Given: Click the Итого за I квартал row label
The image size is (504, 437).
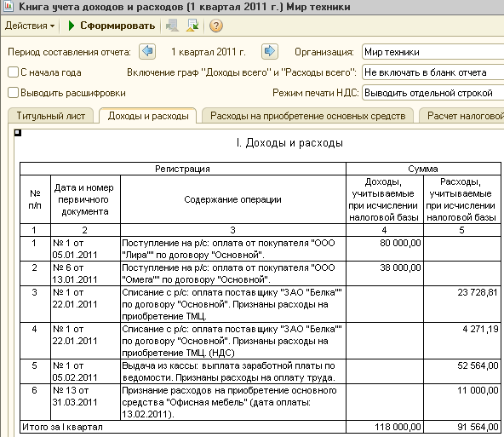Looking at the screenshot, I should [x=183, y=427].
